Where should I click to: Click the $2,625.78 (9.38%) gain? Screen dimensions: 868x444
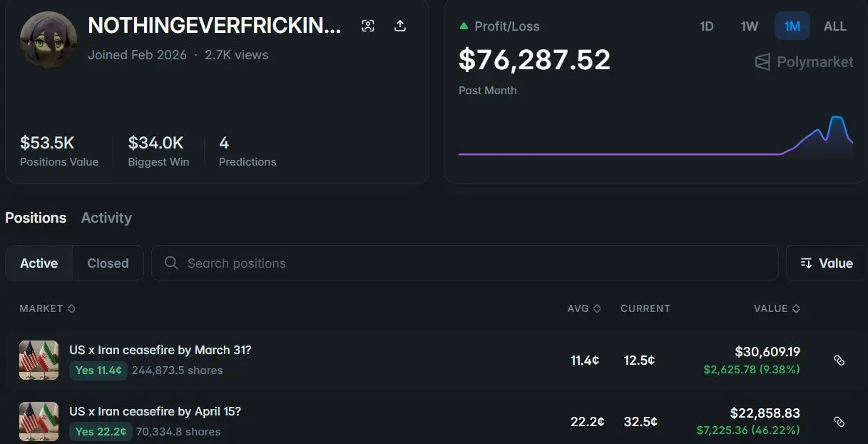[752, 369]
